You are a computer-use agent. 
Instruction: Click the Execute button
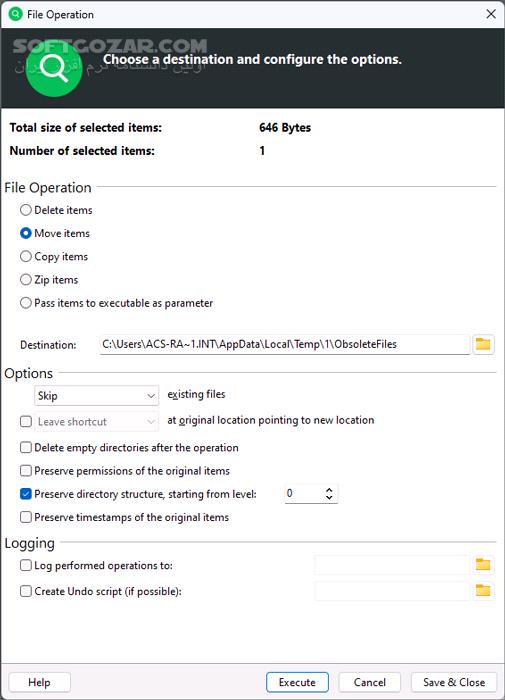click(297, 682)
